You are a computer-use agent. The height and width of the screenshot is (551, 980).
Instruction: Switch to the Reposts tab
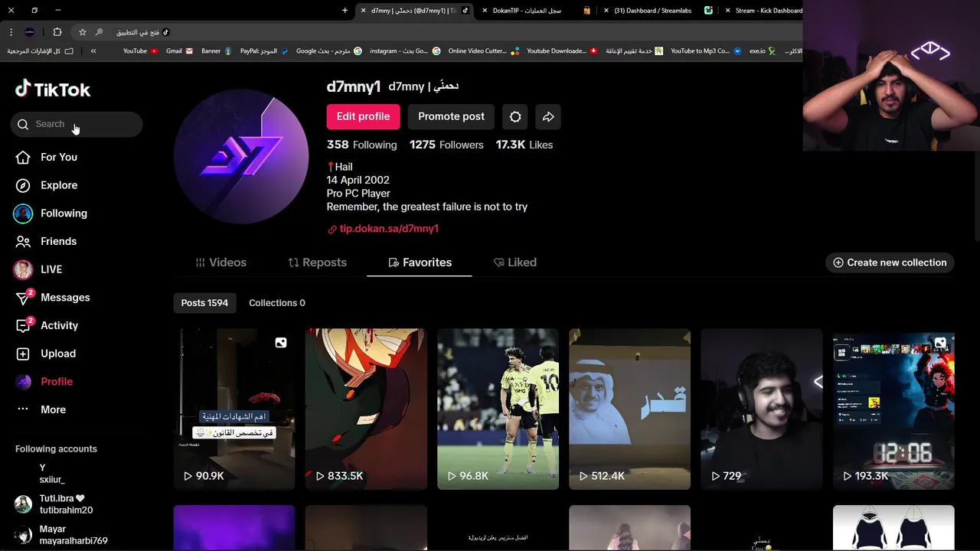(317, 262)
